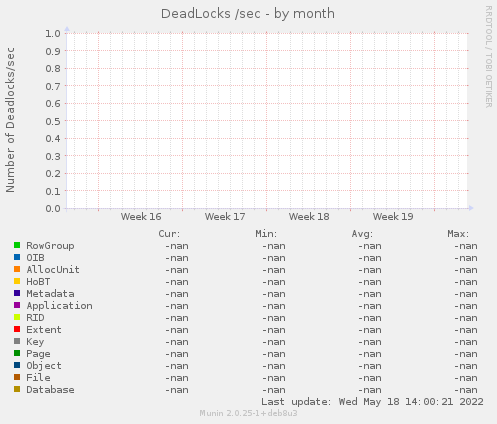Viewport: 497px width, 424px height.
Task: Click Object's Avg -nan value
Action: click(370, 366)
